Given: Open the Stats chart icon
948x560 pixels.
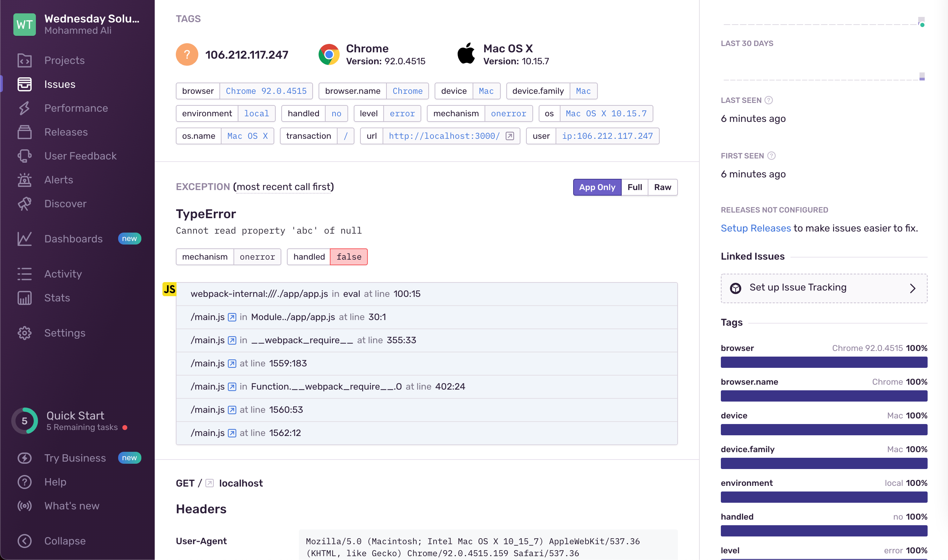Looking at the screenshot, I should (x=25, y=298).
